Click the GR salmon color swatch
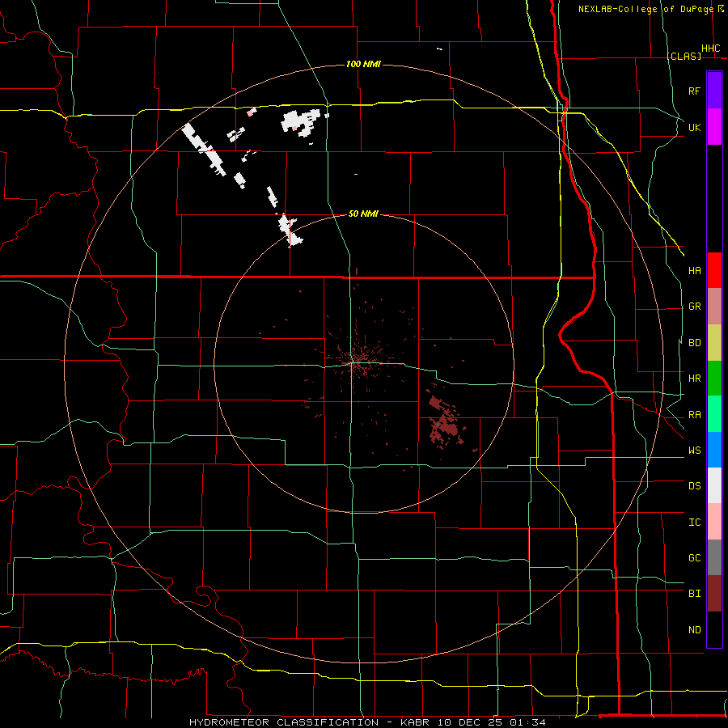728x728 pixels. coord(714,307)
